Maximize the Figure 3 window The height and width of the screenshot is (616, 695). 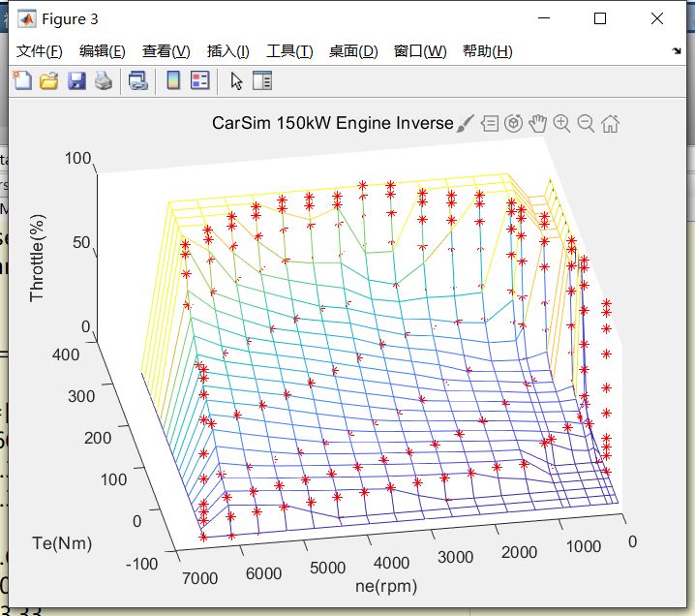(x=600, y=18)
